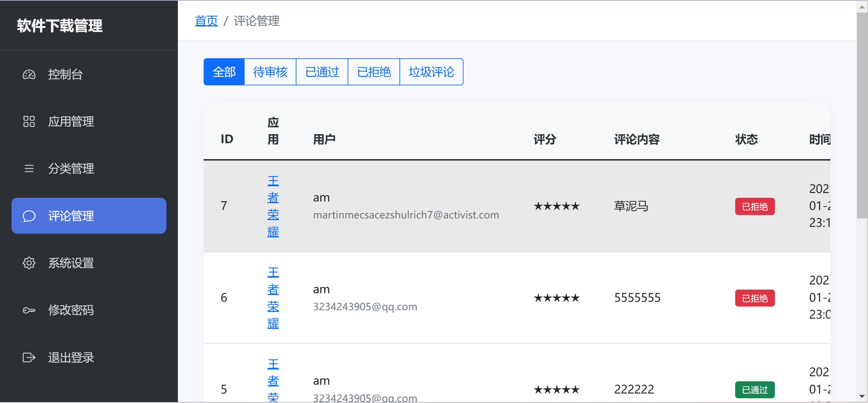The width and height of the screenshot is (868, 403).
Task: Select the 全部 filter tab
Action: click(x=224, y=72)
